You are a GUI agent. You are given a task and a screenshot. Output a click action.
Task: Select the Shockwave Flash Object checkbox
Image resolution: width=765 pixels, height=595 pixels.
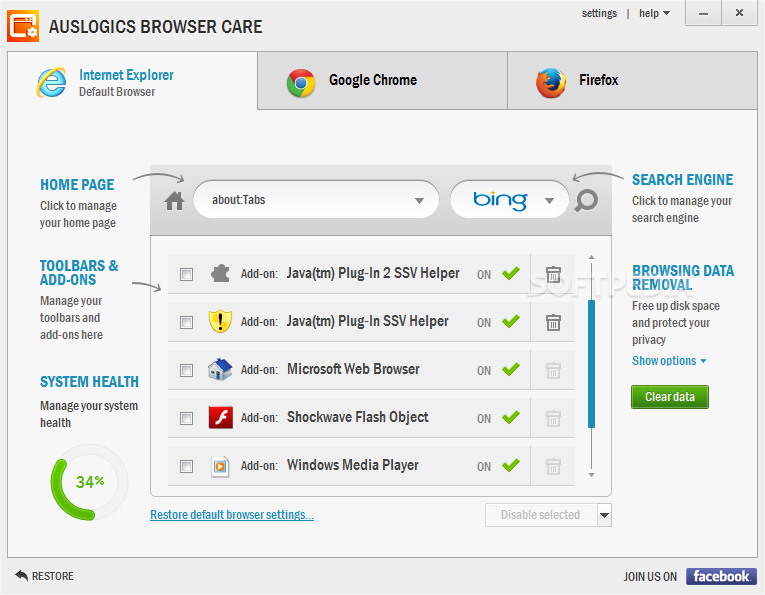(x=186, y=418)
